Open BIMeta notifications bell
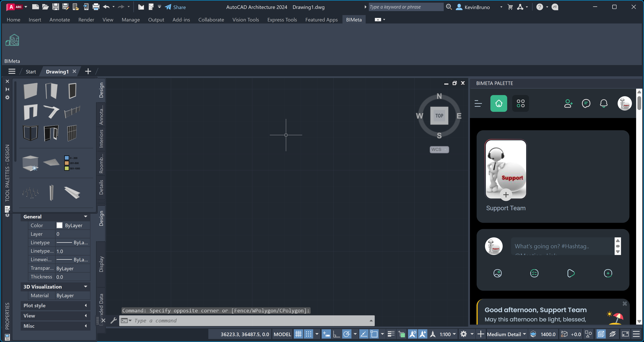644x342 pixels. 604,103
